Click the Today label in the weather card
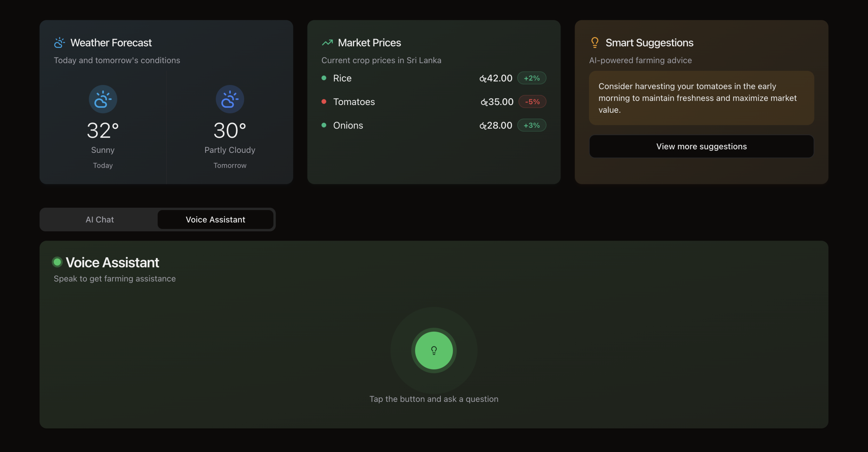Image resolution: width=868 pixels, height=452 pixels. click(103, 165)
